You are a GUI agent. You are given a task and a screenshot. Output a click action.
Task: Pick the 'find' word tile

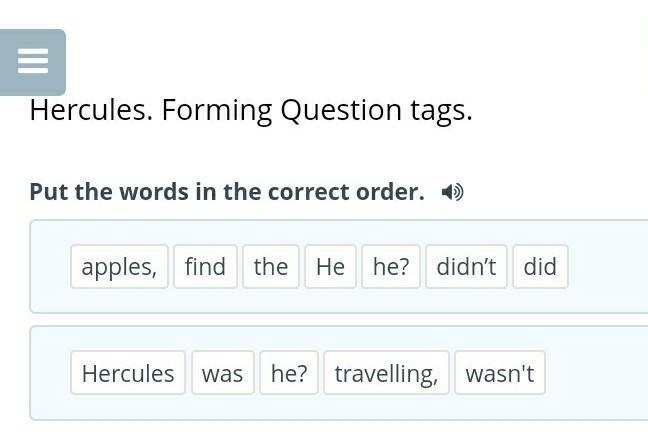tap(205, 267)
